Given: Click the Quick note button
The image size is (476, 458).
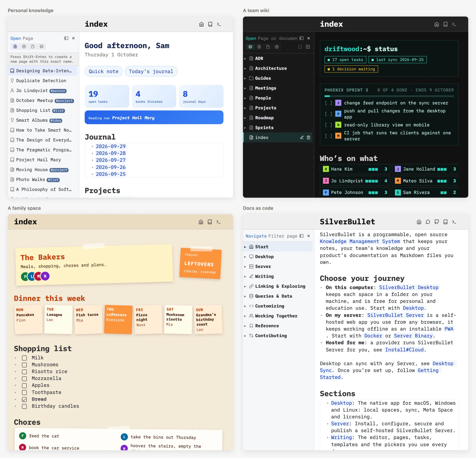Looking at the screenshot, I should [x=104, y=71].
